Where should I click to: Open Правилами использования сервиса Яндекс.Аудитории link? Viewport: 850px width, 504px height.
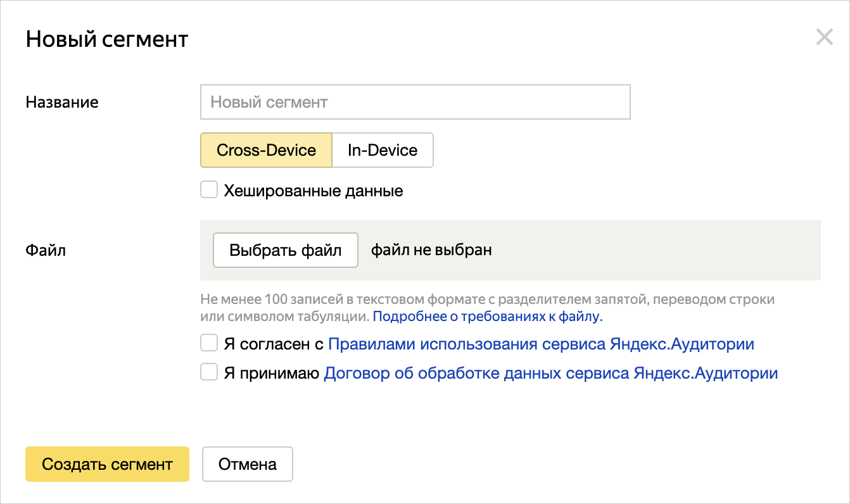[x=541, y=344]
